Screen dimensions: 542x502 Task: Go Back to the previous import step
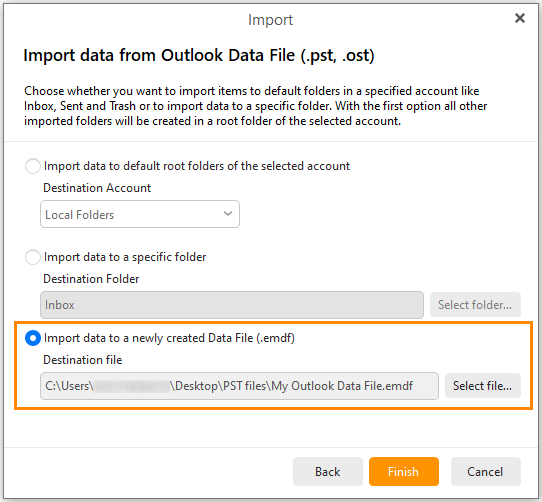(x=328, y=472)
